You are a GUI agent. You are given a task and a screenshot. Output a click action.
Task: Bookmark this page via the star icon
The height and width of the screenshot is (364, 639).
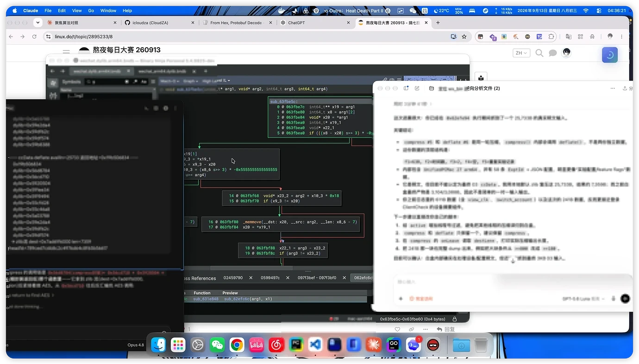tap(464, 37)
